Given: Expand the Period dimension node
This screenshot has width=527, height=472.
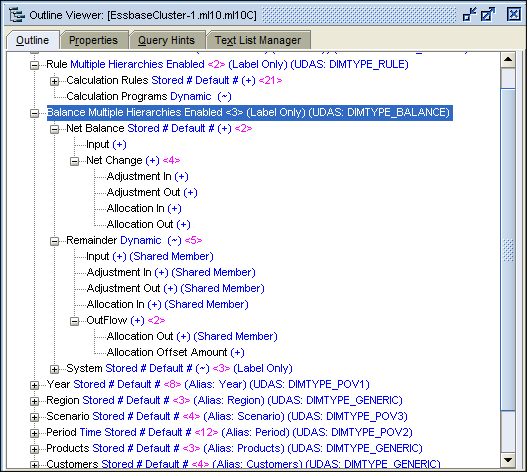Looking at the screenshot, I should tap(34, 433).
